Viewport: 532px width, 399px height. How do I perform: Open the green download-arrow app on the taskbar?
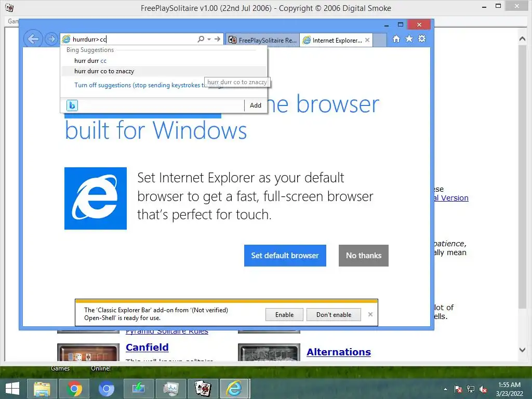pyautogui.click(x=138, y=389)
